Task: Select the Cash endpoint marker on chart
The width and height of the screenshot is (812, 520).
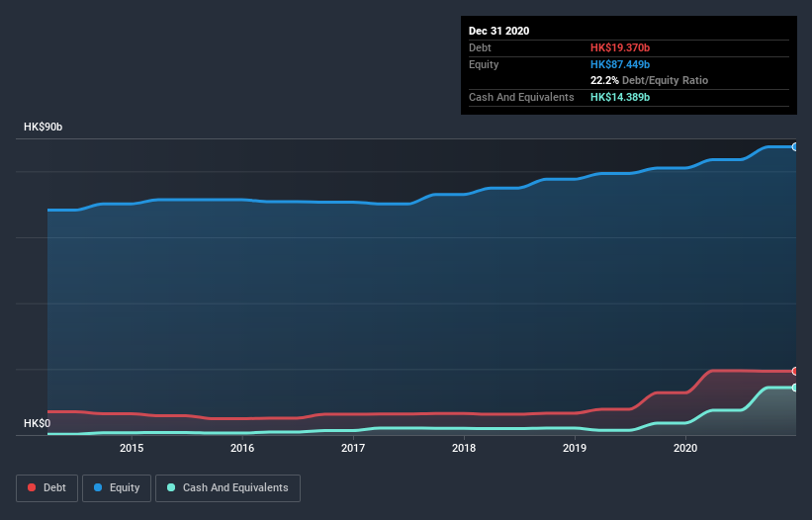Action: click(795, 388)
